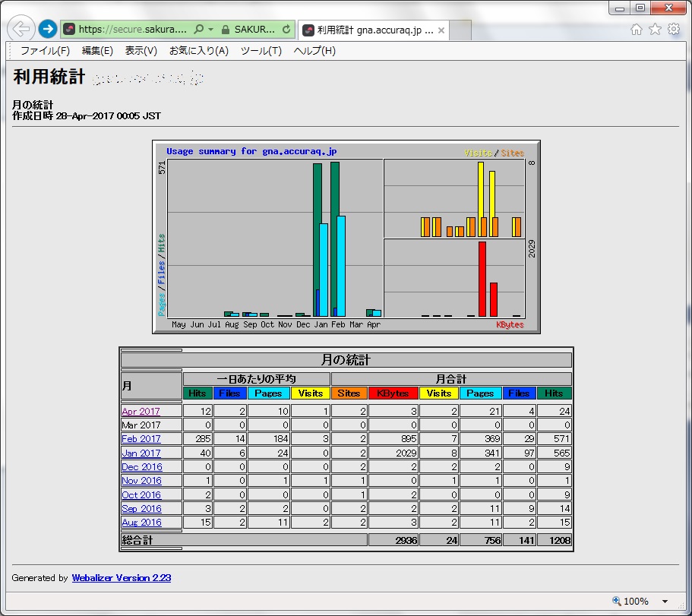Open the ファイル(F) menu

pyautogui.click(x=45, y=51)
